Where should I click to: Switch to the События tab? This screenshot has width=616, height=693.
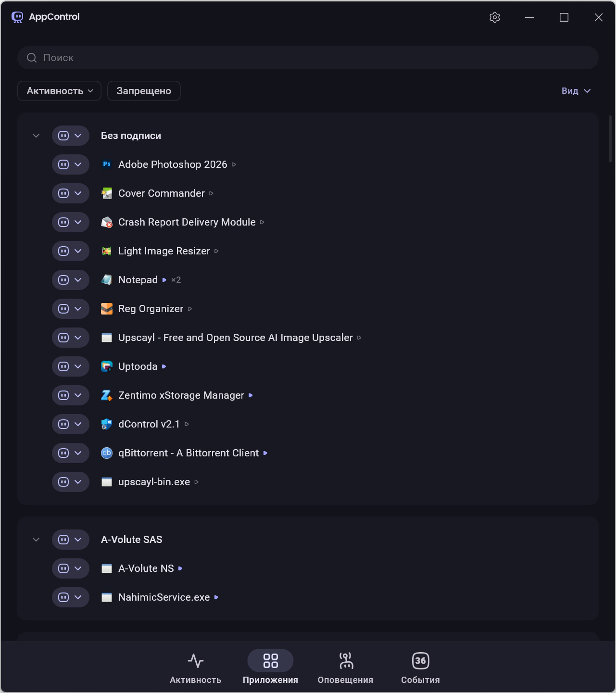(420, 668)
